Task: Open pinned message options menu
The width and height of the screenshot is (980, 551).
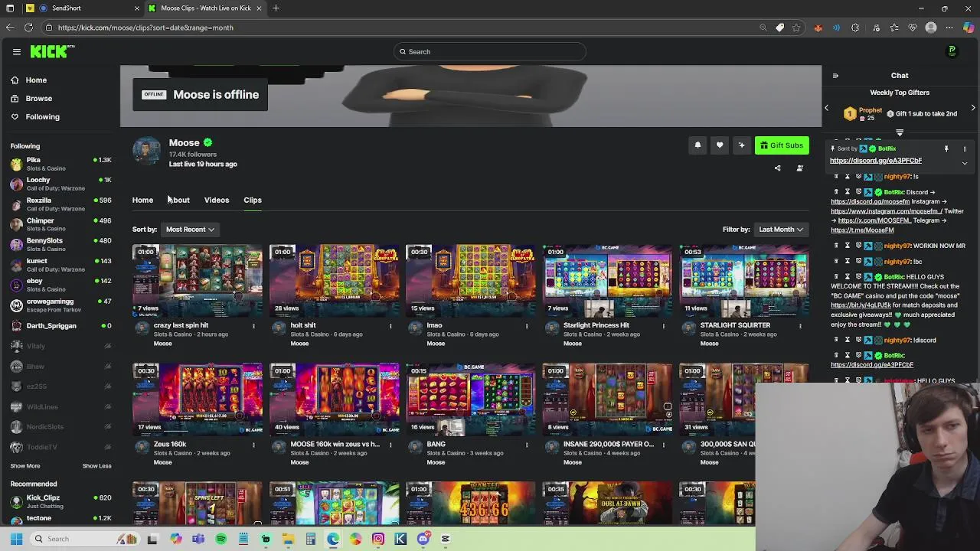Action: coord(965,148)
